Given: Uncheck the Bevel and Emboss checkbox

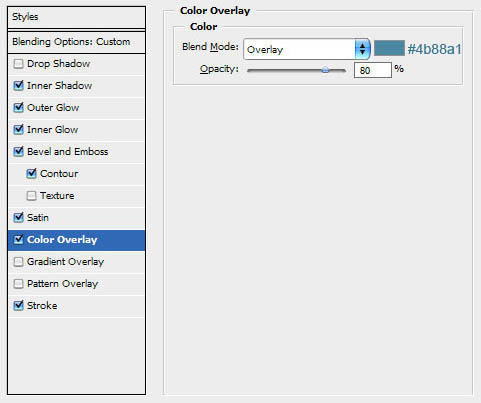Looking at the screenshot, I should tap(18, 152).
